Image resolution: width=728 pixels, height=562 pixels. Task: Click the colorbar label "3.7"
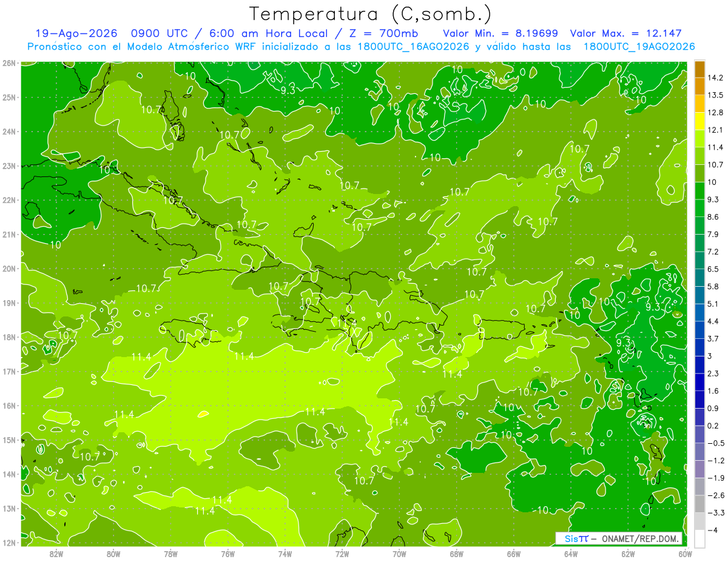[x=713, y=338]
